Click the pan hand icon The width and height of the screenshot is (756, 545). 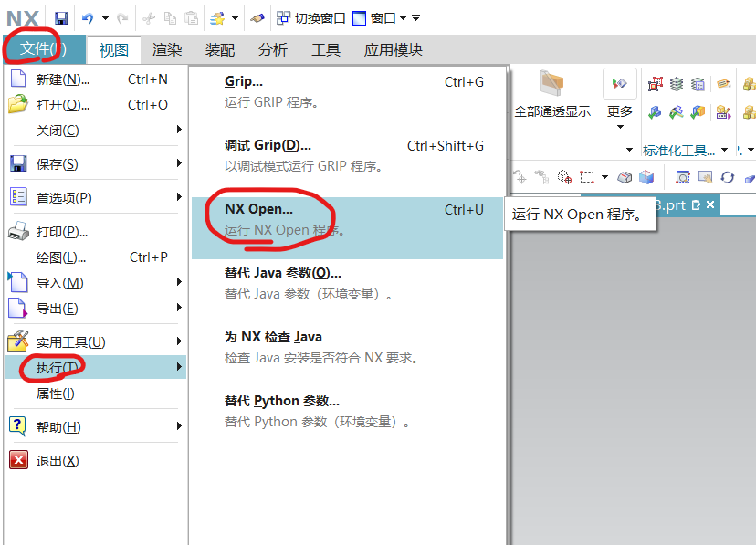(x=705, y=177)
